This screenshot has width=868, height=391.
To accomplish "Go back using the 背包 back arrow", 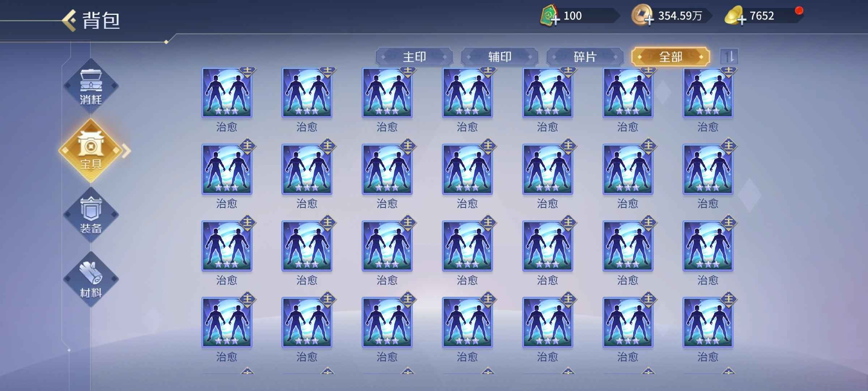I will (x=69, y=20).
